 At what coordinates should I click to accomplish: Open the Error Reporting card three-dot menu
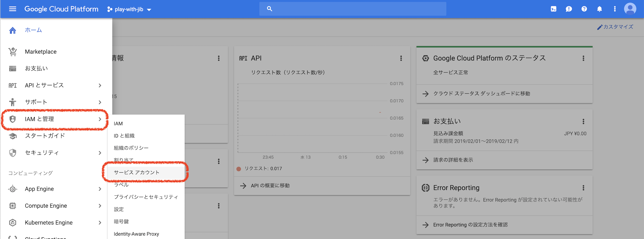583,188
